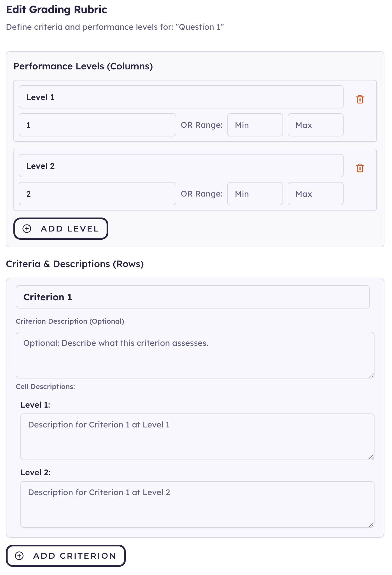Click the plus icon inside ADD LEVEL
Viewport: 392px width, 575px height.
pyautogui.click(x=27, y=229)
